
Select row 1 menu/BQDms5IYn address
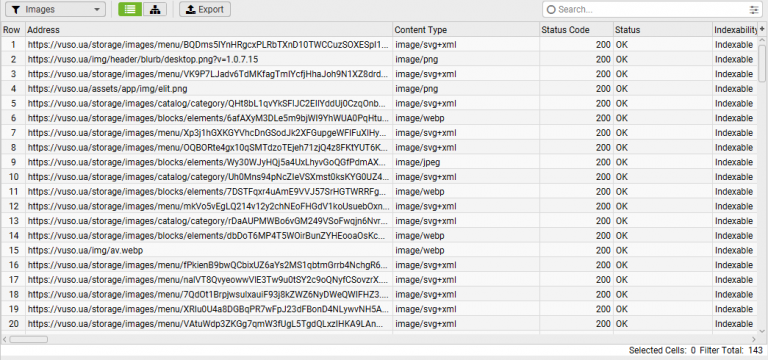(209, 45)
